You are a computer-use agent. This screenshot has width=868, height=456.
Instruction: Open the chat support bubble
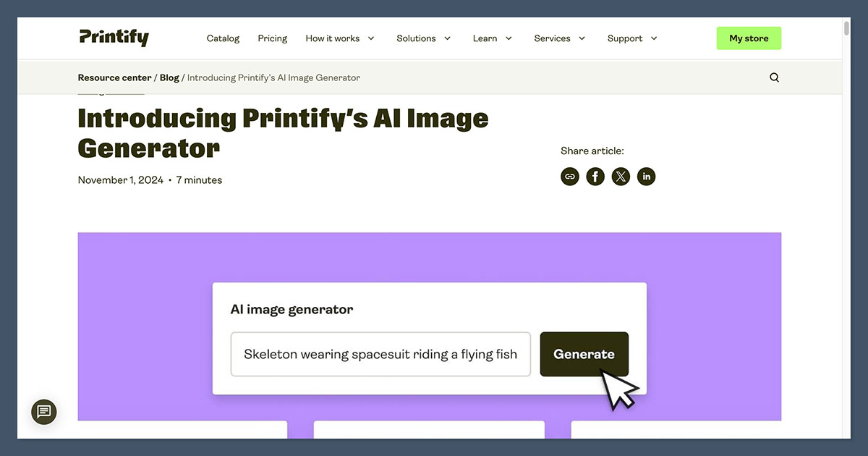[x=43, y=412]
